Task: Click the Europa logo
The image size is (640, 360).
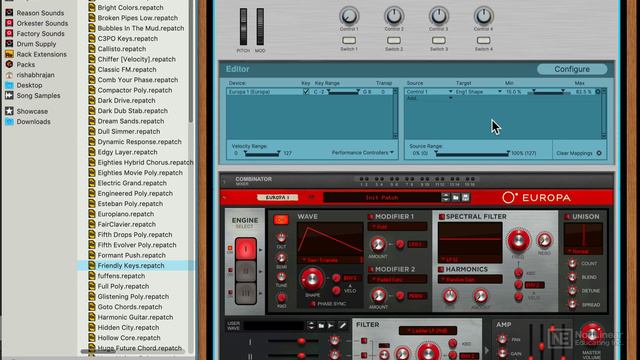Action: pyautogui.click(x=536, y=198)
